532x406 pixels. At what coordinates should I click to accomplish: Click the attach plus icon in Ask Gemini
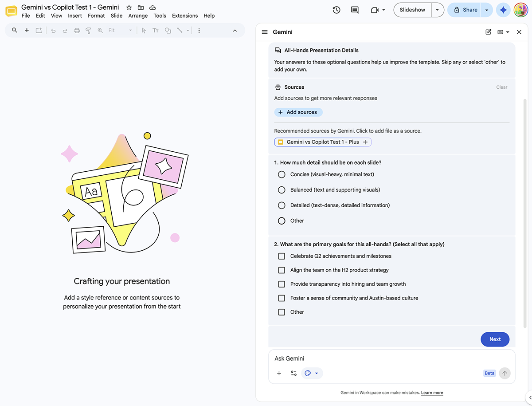279,373
